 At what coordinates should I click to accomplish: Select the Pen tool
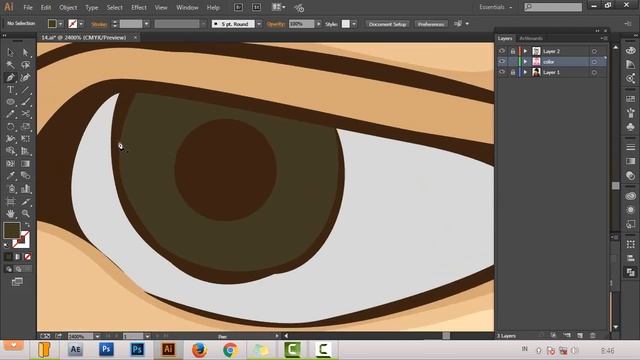(11, 77)
